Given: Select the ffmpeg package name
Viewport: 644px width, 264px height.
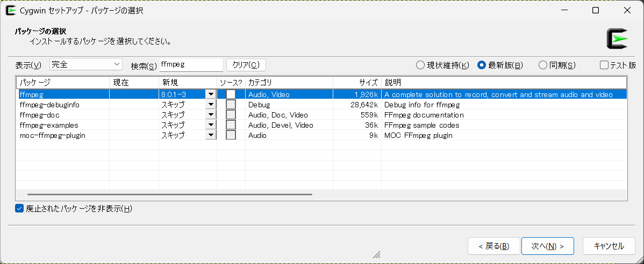Looking at the screenshot, I should [x=31, y=94].
